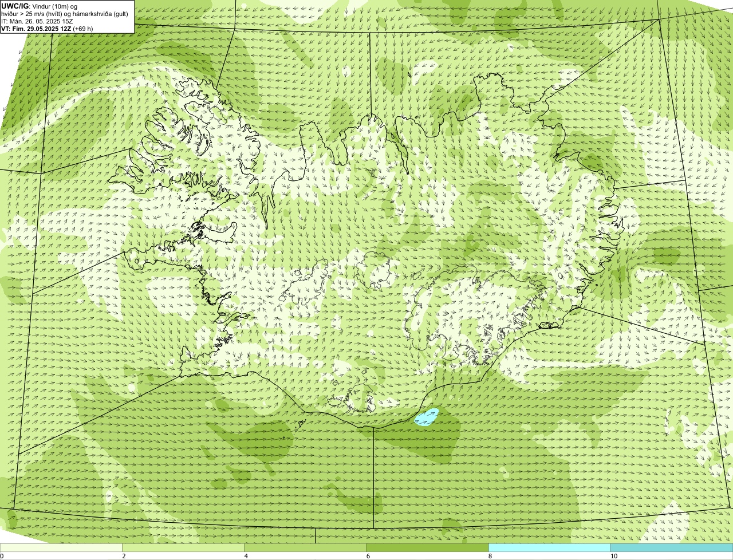Click the 'UWC/IG: Vindur (10m) og' title line
733x560 pixels.
pos(40,6)
